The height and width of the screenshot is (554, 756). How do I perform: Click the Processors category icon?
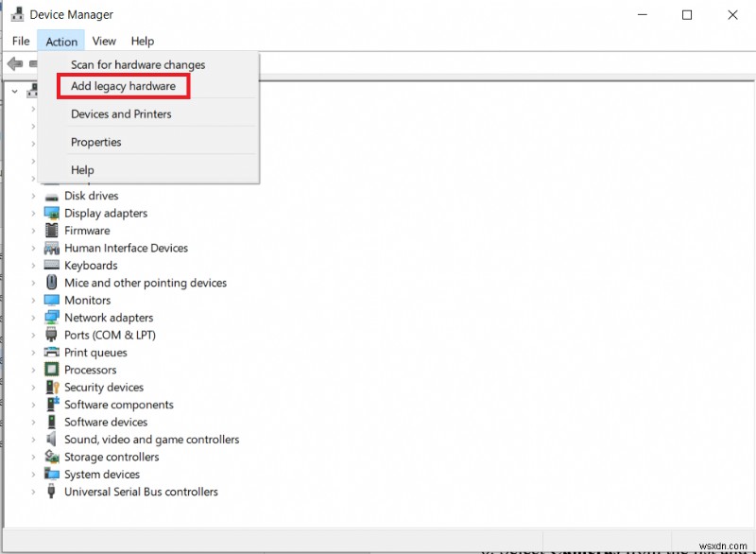click(50, 370)
